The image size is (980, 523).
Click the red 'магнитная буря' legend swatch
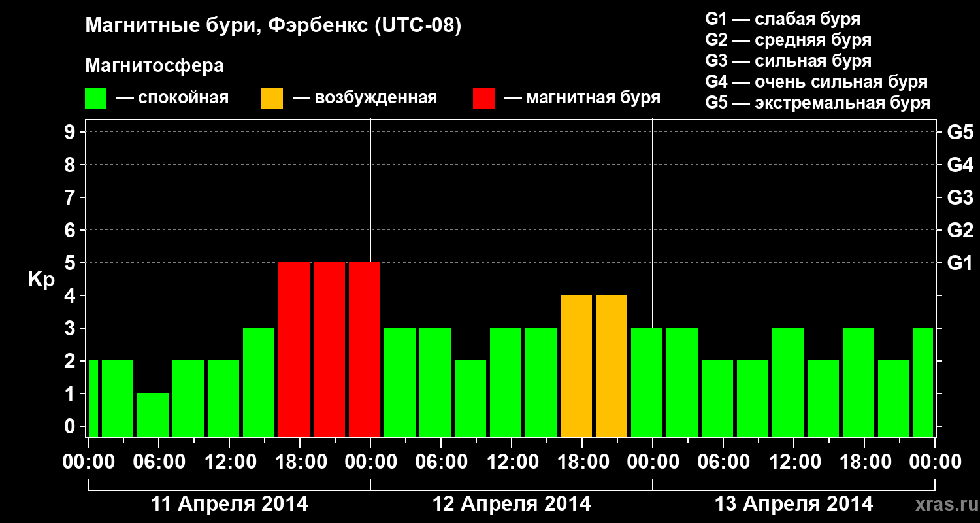[484, 99]
